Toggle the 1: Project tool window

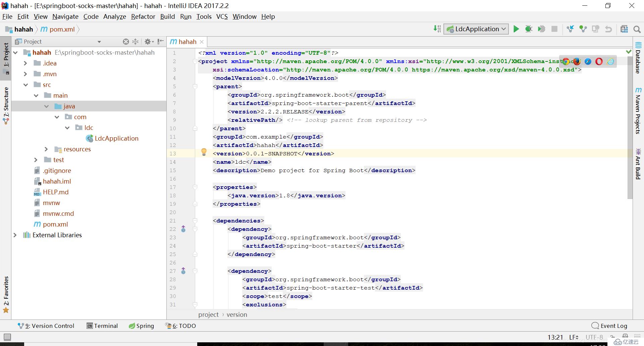(x=6, y=58)
